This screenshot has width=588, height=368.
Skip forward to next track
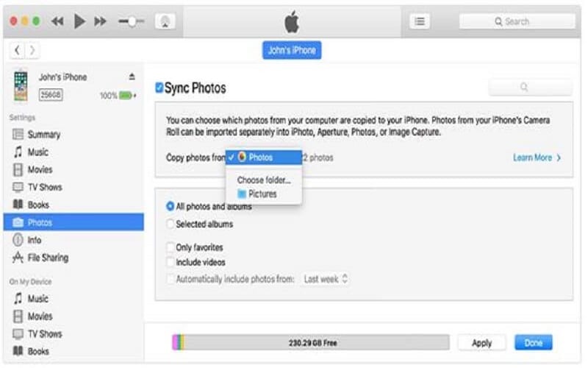click(101, 21)
